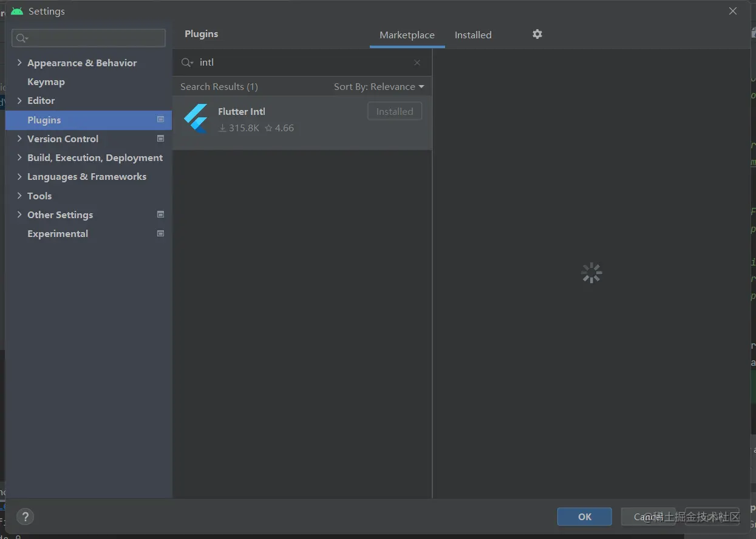This screenshot has height=539, width=756.
Task: Click the Search Results (1) label
Action: point(219,87)
